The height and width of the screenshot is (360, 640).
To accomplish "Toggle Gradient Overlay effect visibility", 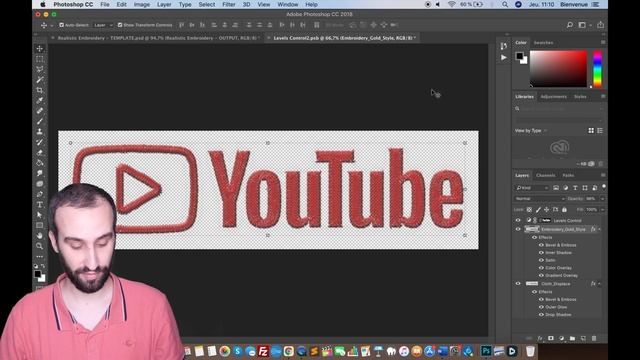I will coord(541,276).
